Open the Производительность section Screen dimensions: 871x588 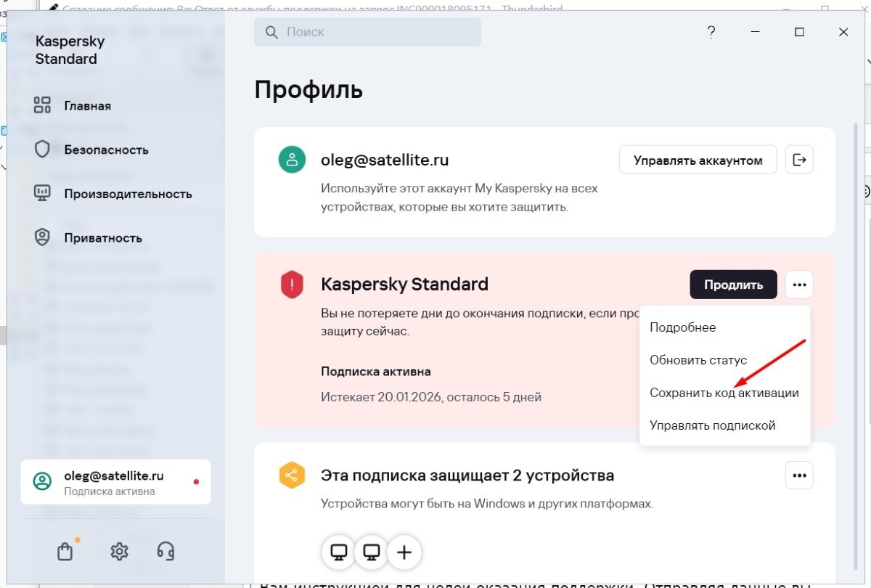(x=113, y=194)
